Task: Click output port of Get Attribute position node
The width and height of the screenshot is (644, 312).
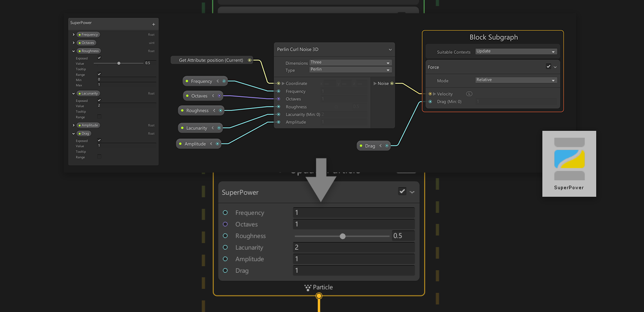Action: click(250, 60)
